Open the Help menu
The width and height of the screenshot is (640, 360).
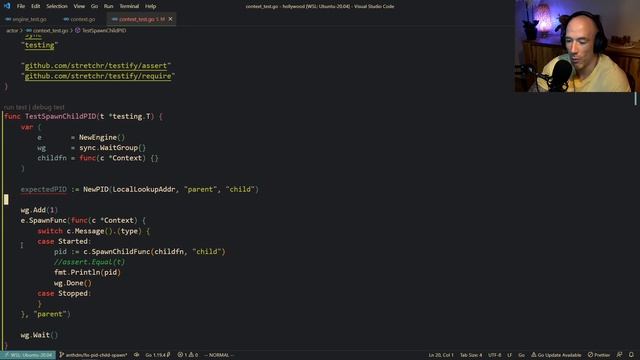pos(151,6)
